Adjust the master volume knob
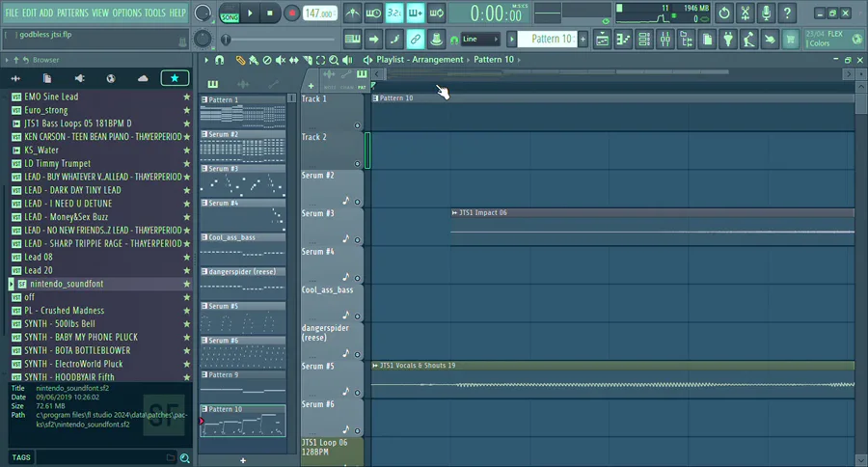This screenshot has width=868, height=467. click(x=203, y=13)
